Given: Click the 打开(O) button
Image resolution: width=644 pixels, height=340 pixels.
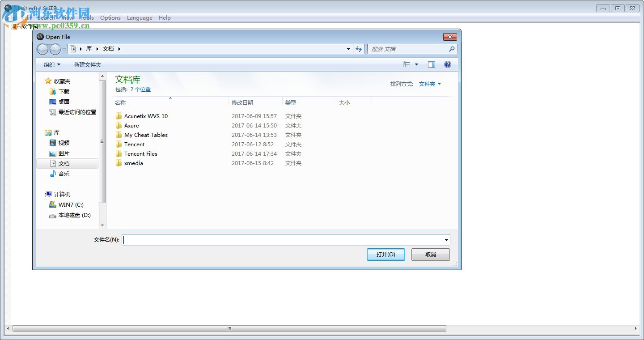Looking at the screenshot, I should coord(386,254).
